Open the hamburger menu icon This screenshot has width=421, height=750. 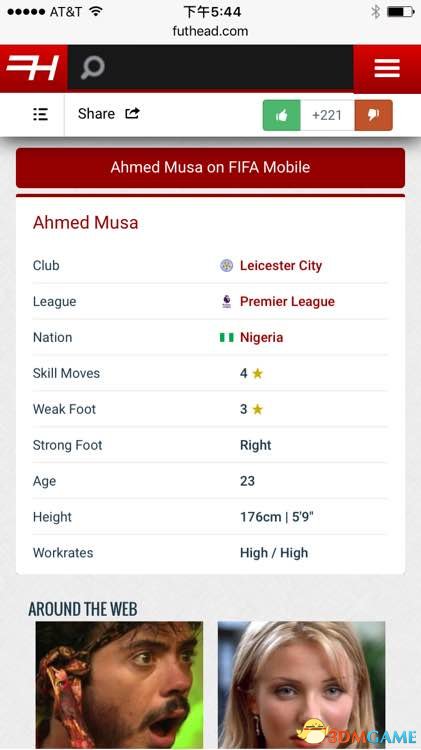click(387, 68)
